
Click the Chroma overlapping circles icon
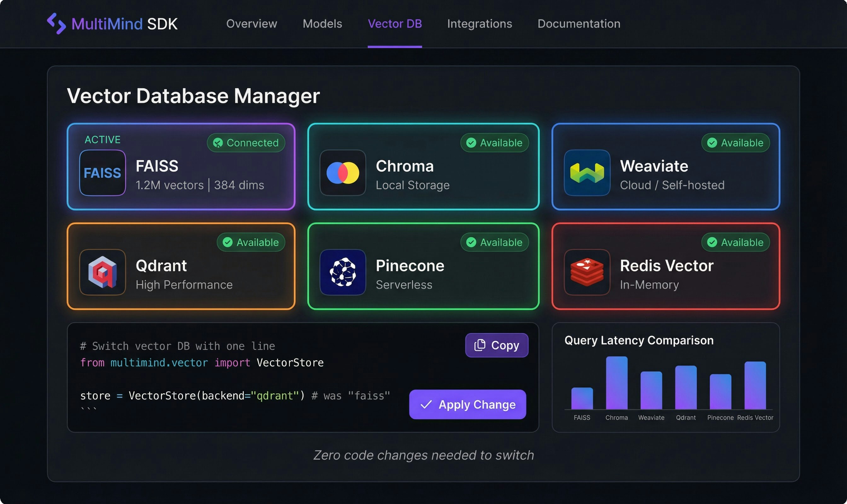click(343, 173)
